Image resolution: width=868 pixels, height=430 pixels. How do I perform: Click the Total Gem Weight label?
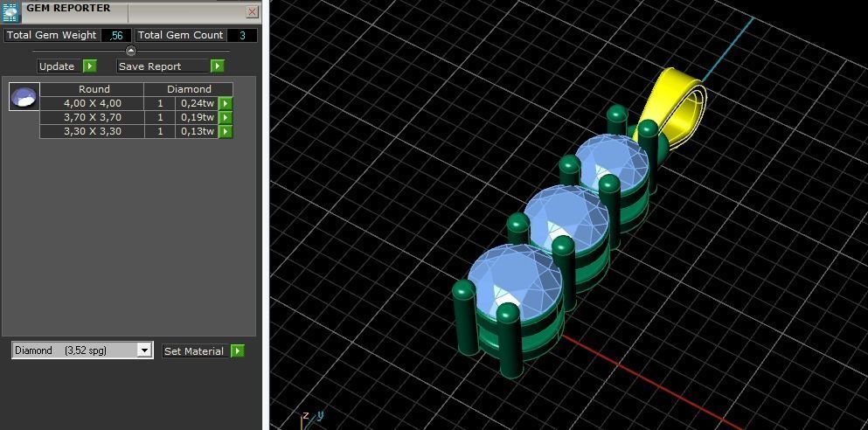[x=52, y=36]
